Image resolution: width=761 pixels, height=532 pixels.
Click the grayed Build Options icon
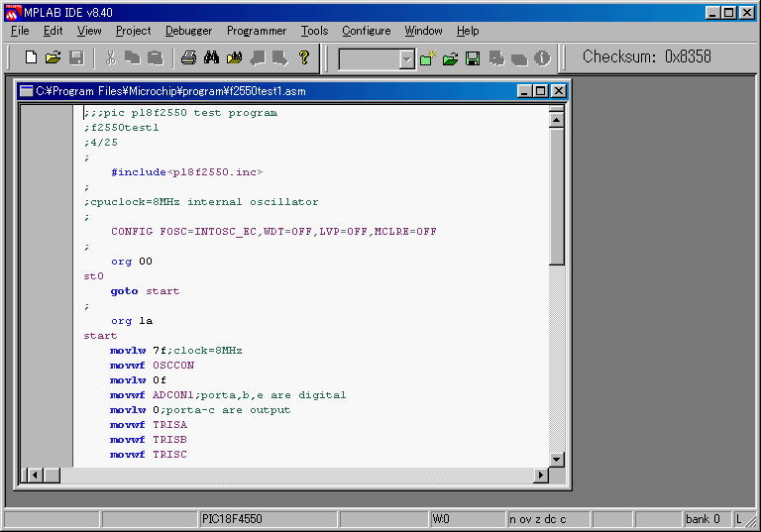coord(496,58)
